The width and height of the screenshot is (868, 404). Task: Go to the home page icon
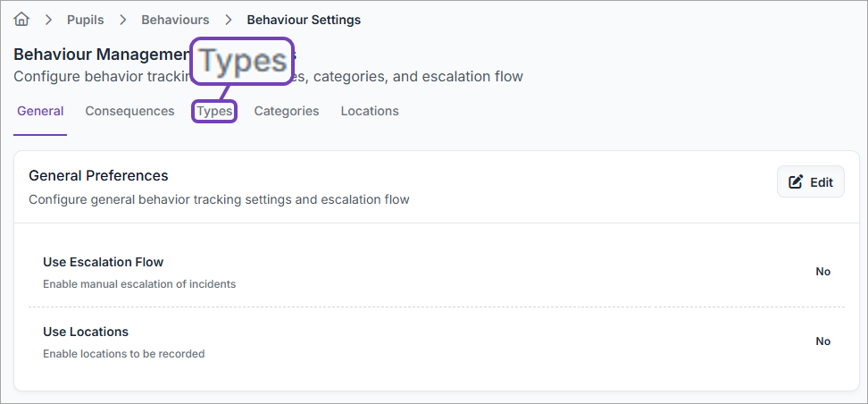tap(21, 19)
